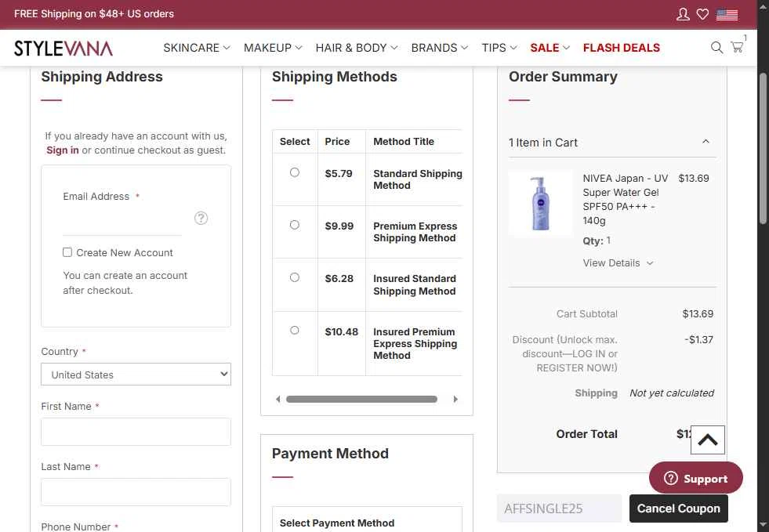This screenshot has width=769, height=532.
Task: Select Standard Shipping Method $5.79 radio
Action: click(x=294, y=172)
